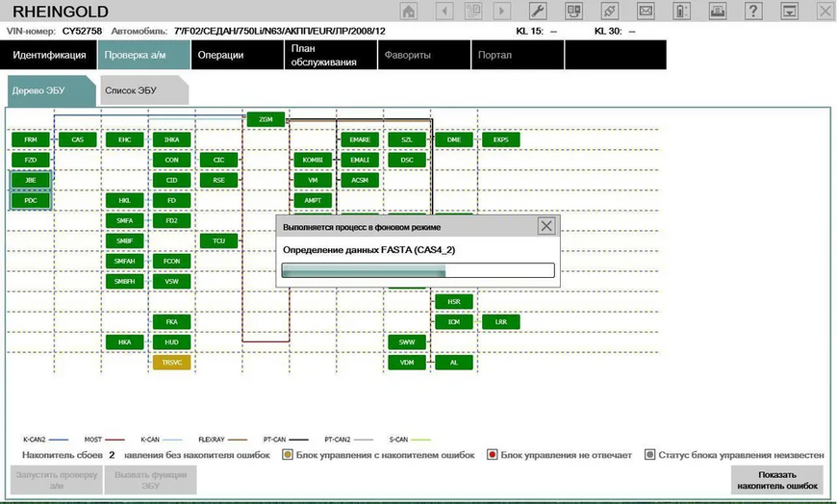Select the KOMBI control unit block
This screenshot has width=837, height=504.
(x=313, y=161)
